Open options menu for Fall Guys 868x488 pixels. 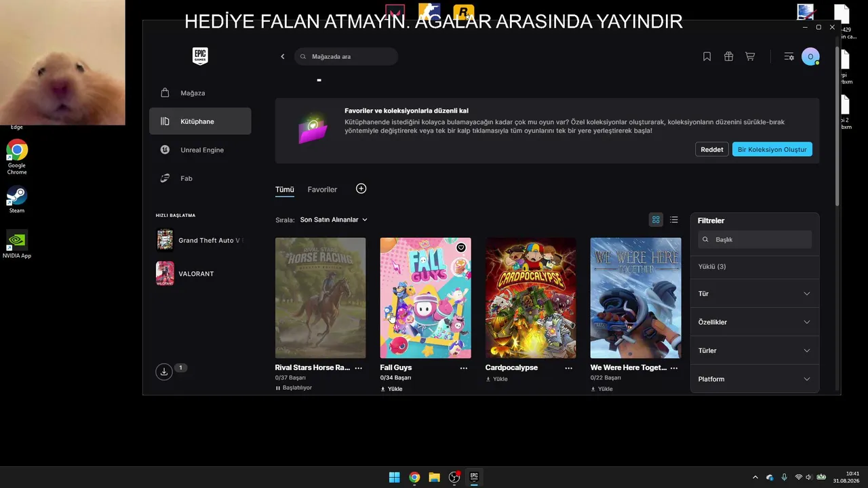click(464, 368)
